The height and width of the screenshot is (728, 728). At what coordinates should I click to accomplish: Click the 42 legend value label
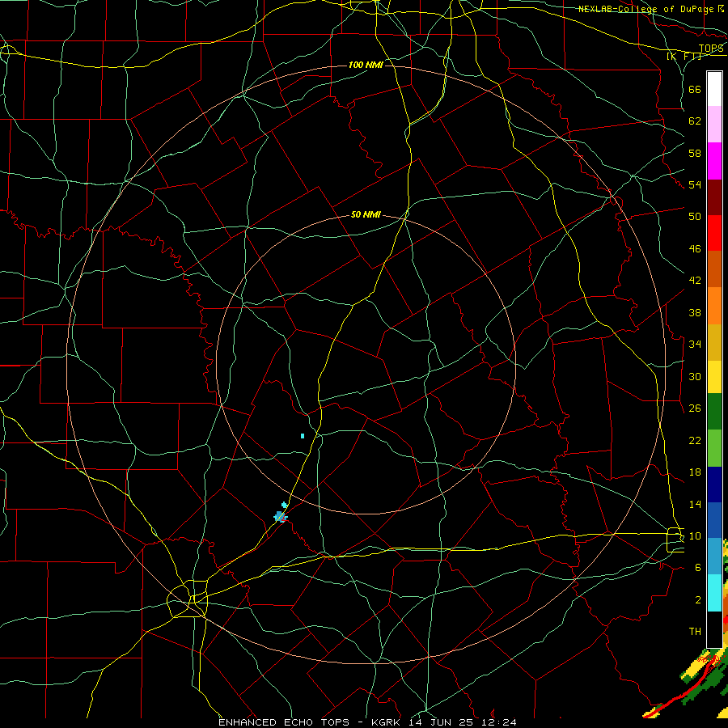tap(695, 280)
